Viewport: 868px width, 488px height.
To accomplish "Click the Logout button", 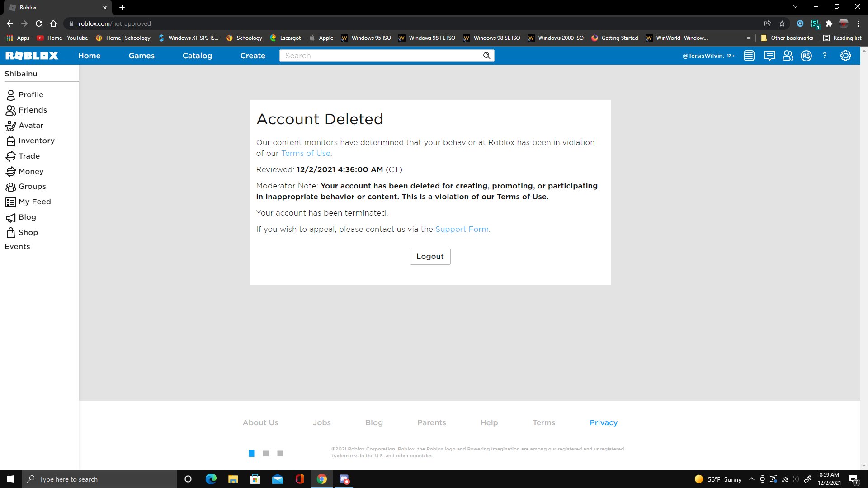I will tap(430, 256).
